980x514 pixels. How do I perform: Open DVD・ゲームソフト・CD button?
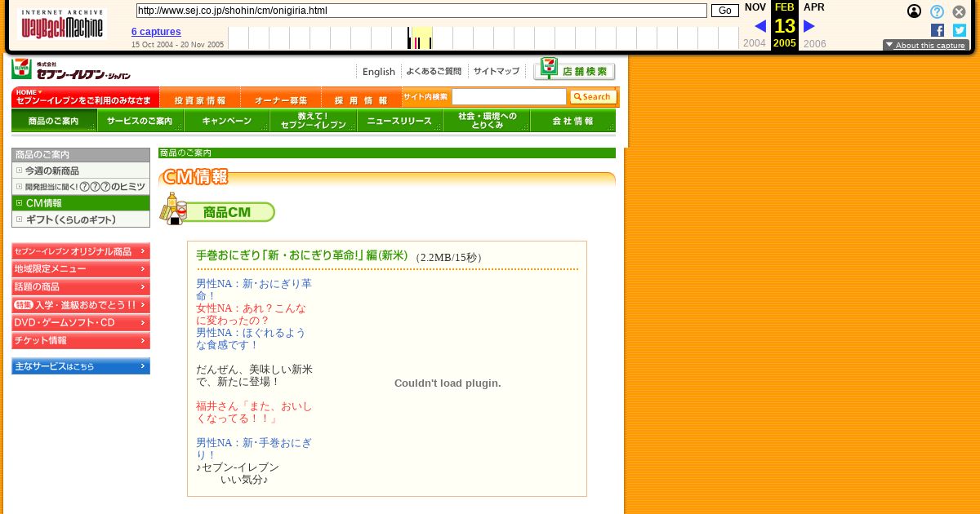[x=81, y=323]
